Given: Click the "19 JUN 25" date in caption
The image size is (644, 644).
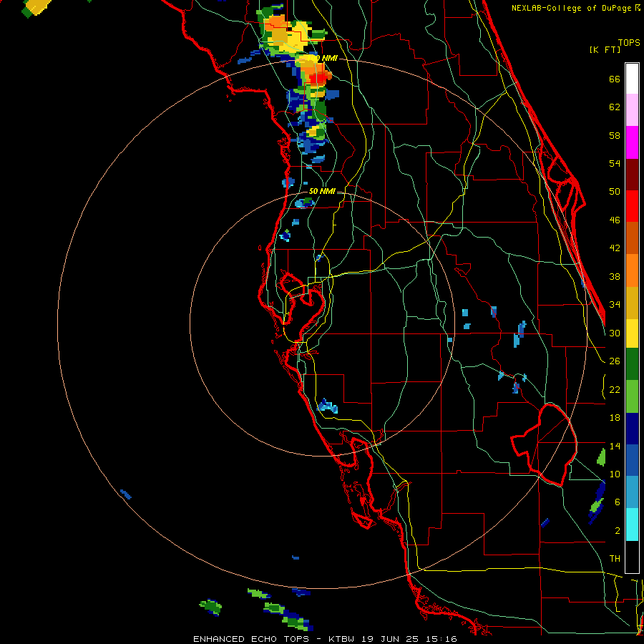Looking at the screenshot, I should click(390, 639).
